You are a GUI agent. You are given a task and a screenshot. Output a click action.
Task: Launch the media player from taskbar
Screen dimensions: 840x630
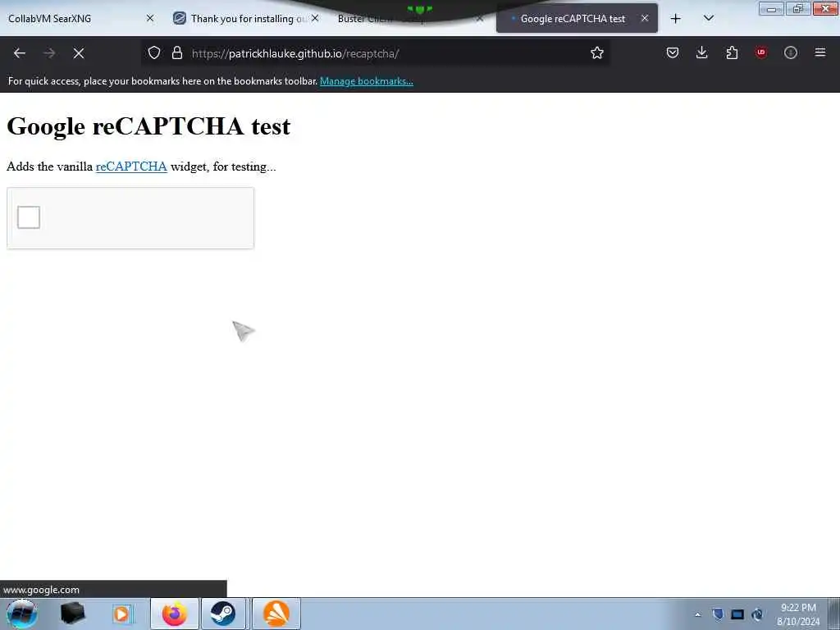click(122, 614)
